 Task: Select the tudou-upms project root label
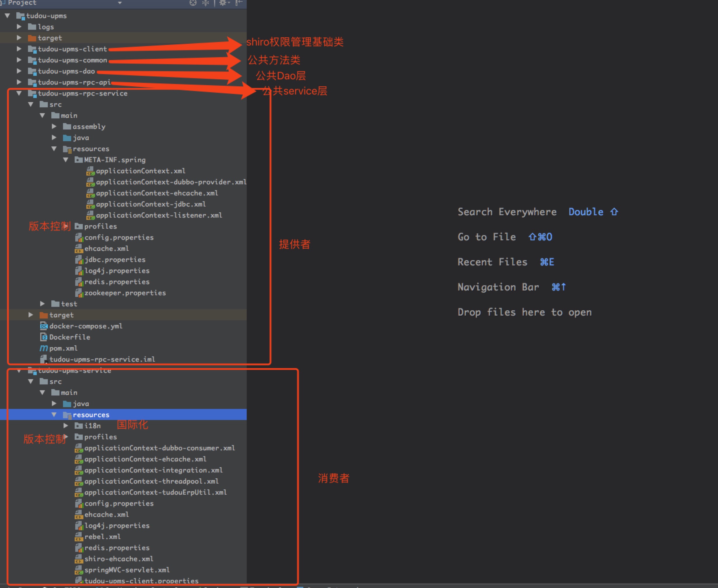pos(46,15)
